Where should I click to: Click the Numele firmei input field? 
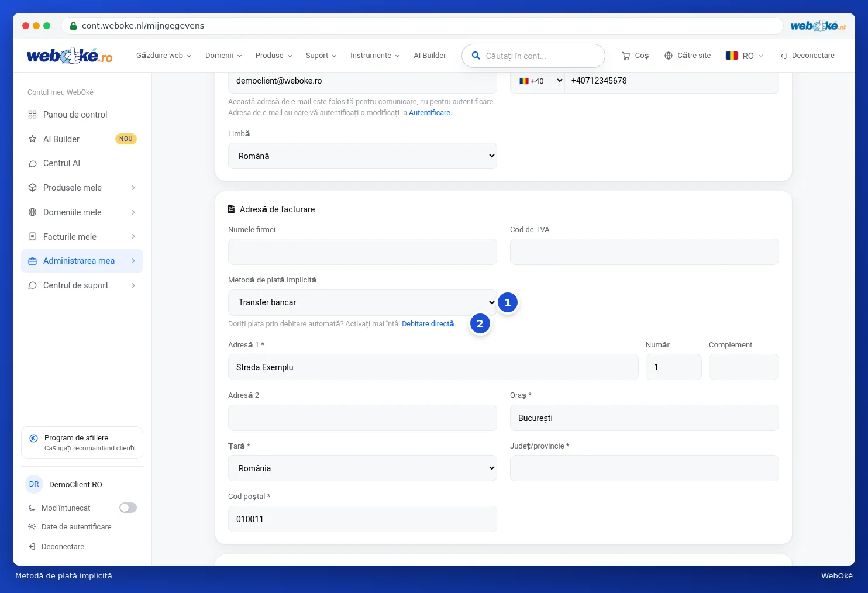point(363,252)
